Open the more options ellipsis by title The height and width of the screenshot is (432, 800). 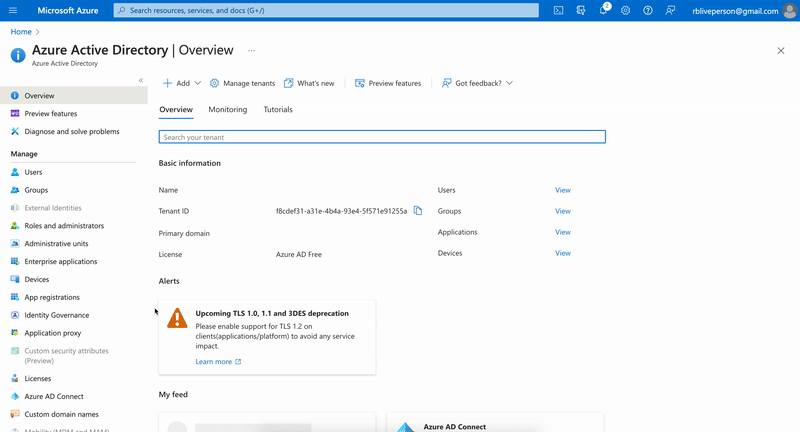coord(252,50)
